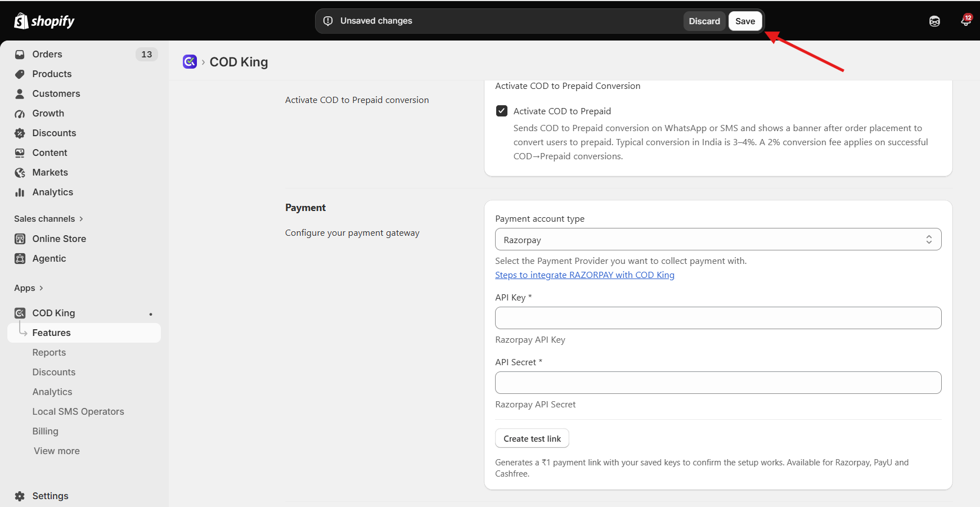Open the Orders icon in sidebar
The height and width of the screenshot is (507, 980).
coord(20,55)
